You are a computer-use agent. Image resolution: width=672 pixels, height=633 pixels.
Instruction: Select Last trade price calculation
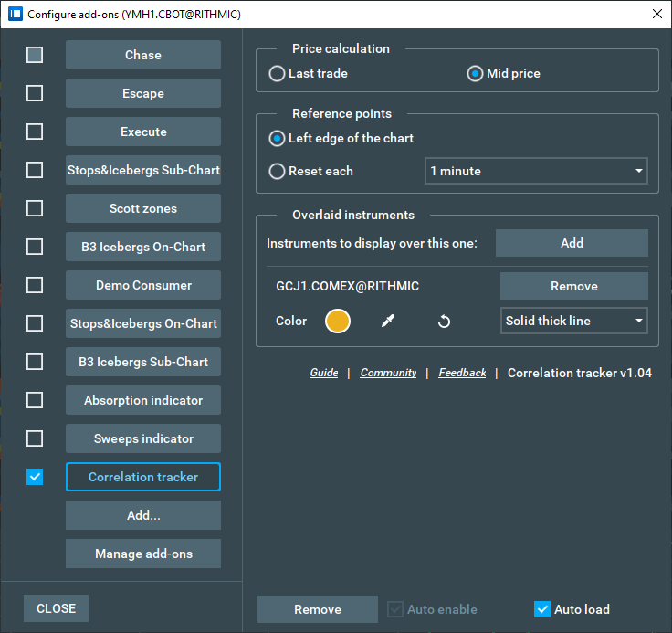click(278, 74)
